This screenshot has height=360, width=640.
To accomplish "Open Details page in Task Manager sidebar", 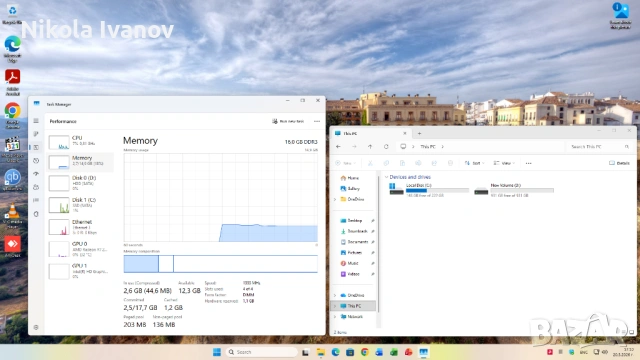I will pyautogui.click(x=36, y=200).
